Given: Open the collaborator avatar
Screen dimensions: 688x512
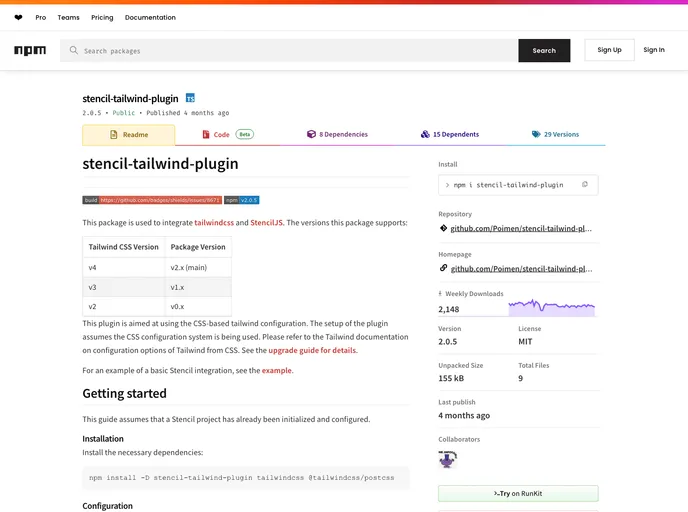Looking at the screenshot, I should 447,459.
